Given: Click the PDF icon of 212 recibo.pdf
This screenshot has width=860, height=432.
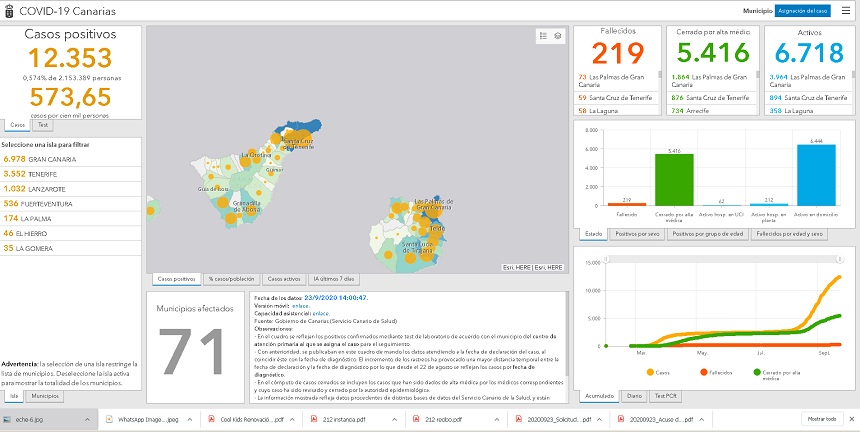Looking at the screenshot, I should 414,419.
